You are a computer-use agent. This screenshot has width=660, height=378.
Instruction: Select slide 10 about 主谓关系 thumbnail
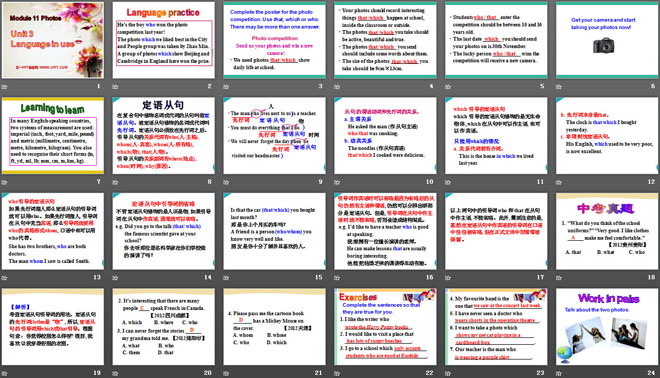[x=385, y=136]
